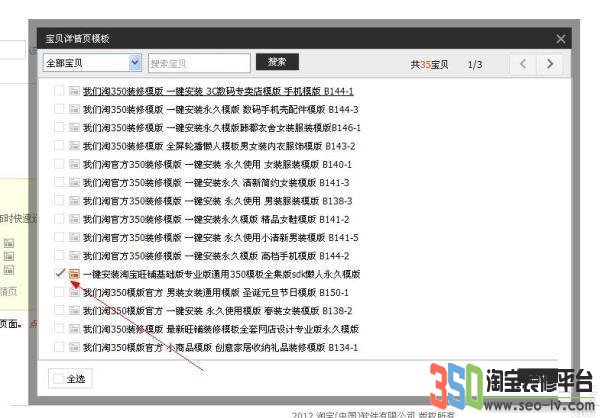Click the 清新简约女装模版 B141-3 title
The height and width of the screenshot is (418, 600).
tap(216, 183)
